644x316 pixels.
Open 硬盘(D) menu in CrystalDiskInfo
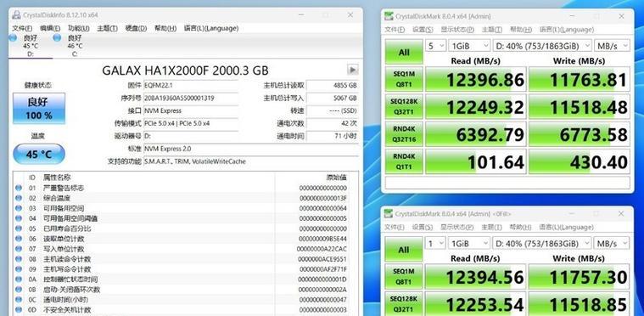tap(136, 28)
